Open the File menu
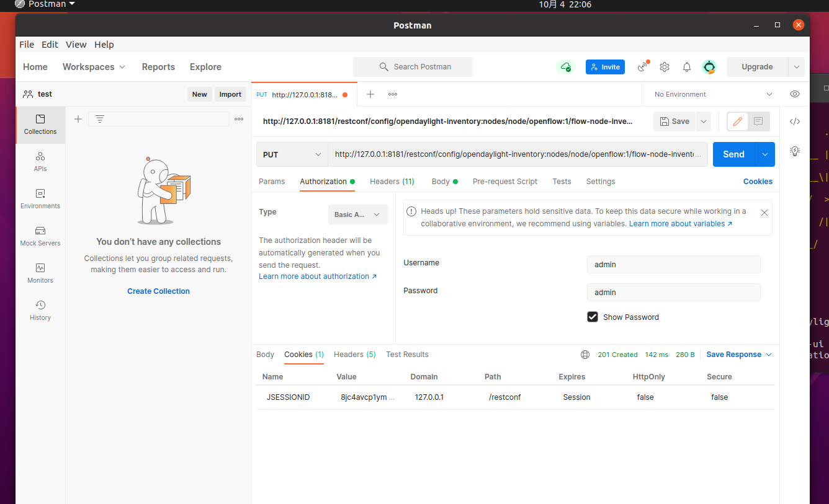 click(27, 45)
